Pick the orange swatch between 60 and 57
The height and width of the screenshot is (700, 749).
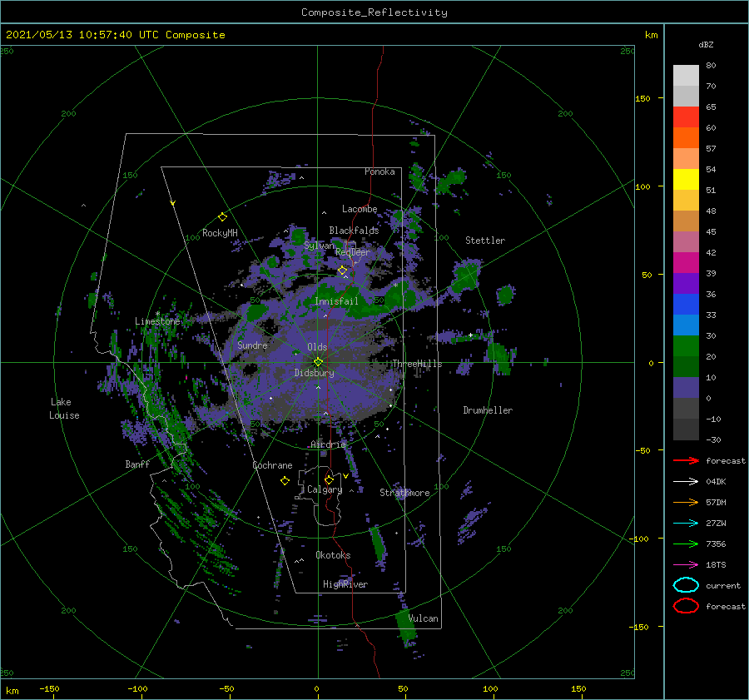pos(686,138)
